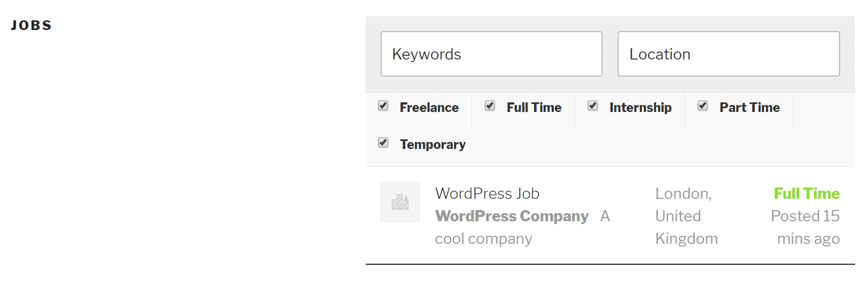
Task: Toggle the Temporary job type checkbox
Action: pyautogui.click(x=383, y=143)
